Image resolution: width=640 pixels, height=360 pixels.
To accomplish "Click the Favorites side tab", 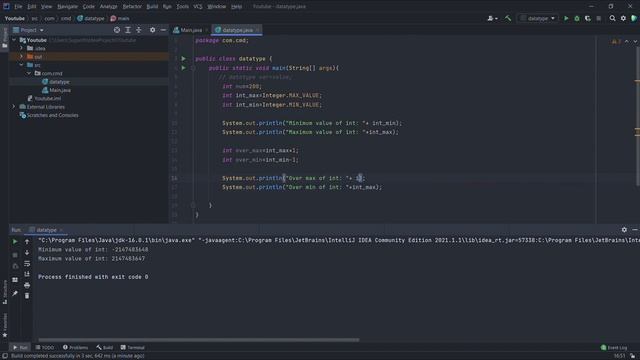I will pyautogui.click(x=4, y=325).
